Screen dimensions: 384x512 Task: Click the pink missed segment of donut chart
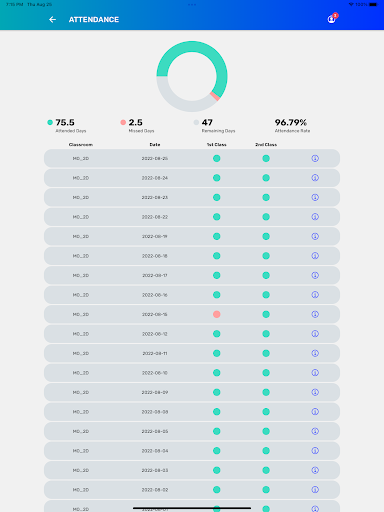pyautogui.click(x=215, y=96)
